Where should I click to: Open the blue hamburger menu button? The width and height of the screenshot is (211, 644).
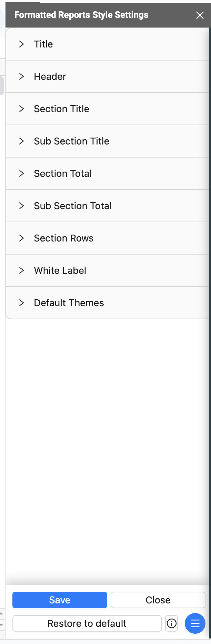pos(195,623)
